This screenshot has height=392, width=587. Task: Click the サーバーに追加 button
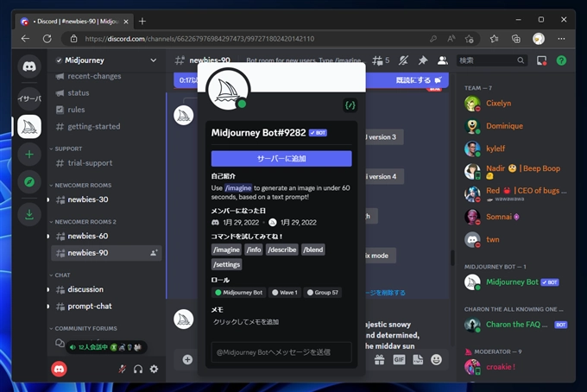pyautogui.click(x=281, y=159)
